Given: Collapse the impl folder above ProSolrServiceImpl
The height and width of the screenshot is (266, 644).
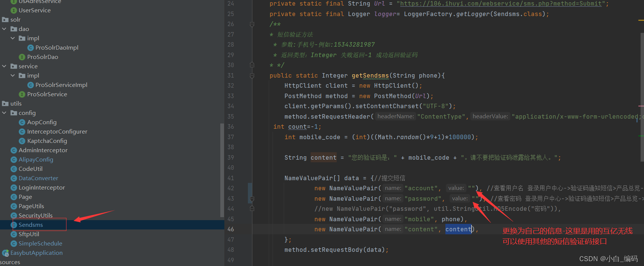Looking at the screenshot, I should (13, 75).
